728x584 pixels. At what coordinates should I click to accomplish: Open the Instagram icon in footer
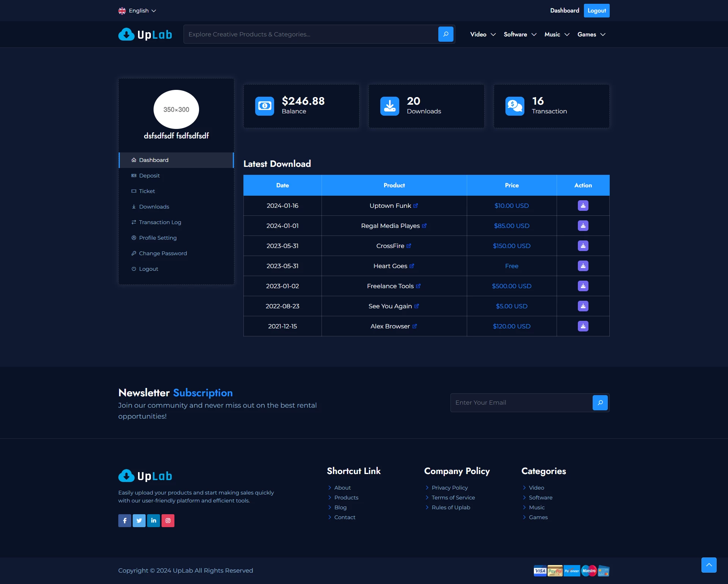coord(168,521)
